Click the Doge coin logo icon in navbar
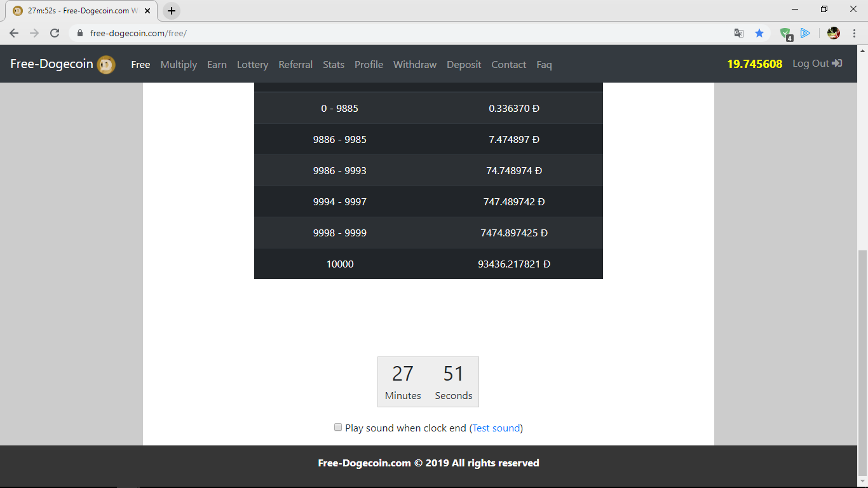 [106, 64]
